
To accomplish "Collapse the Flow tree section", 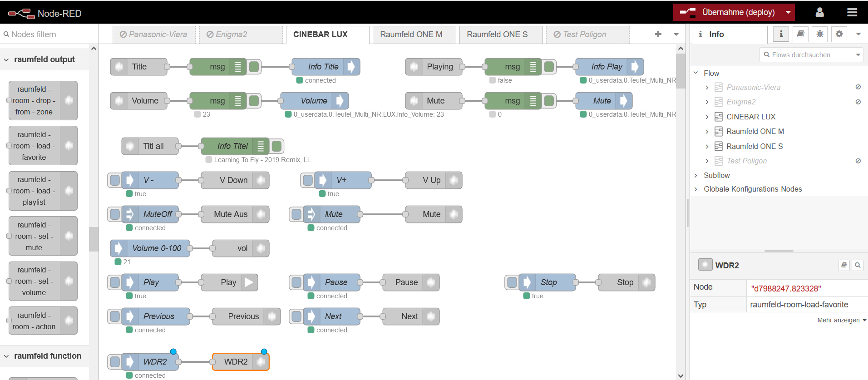I will point(696,73).
